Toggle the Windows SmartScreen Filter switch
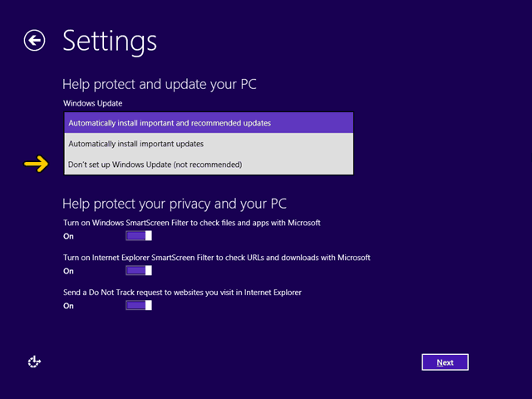This screenshot has width=532, height=399. [x=139, y=236]
